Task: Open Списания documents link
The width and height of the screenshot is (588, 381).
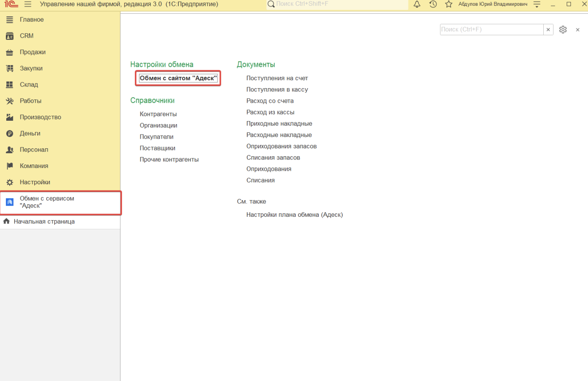Action: 261,180
